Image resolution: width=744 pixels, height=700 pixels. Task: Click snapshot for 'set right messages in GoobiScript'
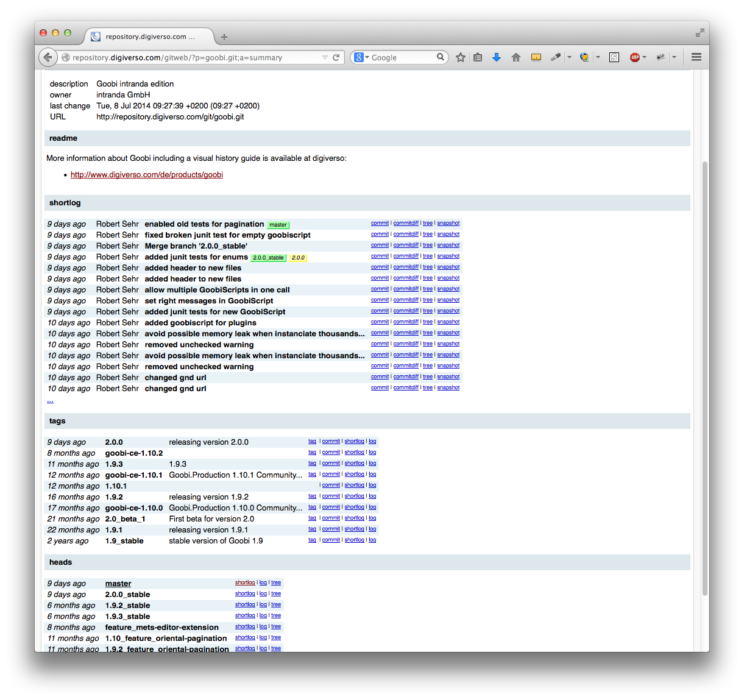coord(448,300)
